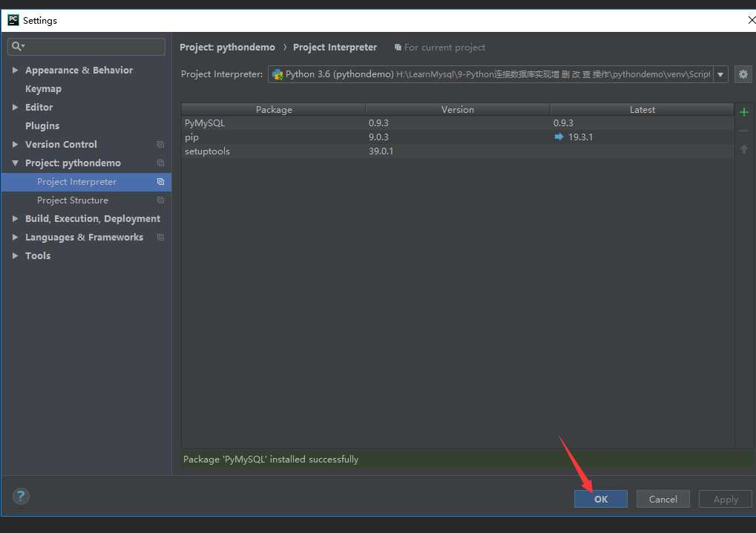Click the green plus install package icon

744,112
